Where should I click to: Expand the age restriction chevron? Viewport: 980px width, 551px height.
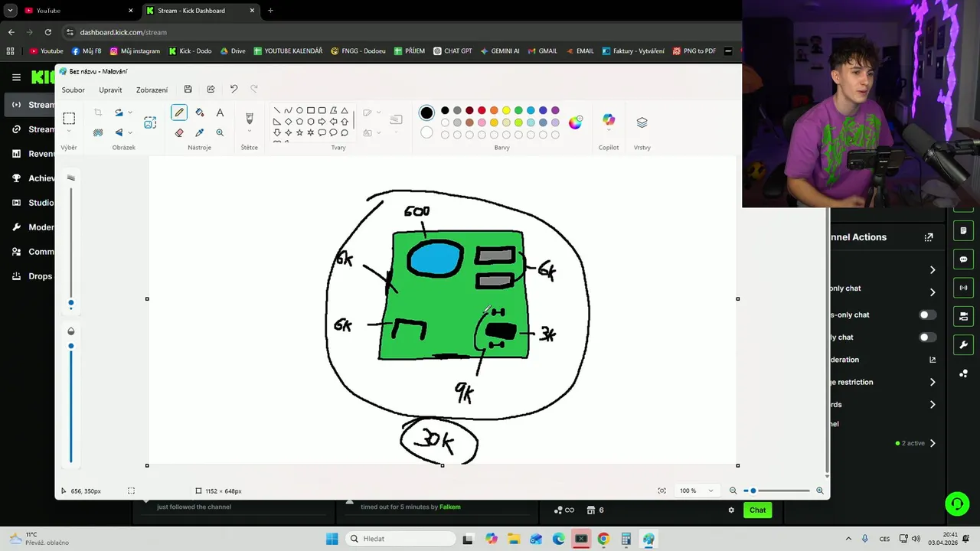[933, 382]
